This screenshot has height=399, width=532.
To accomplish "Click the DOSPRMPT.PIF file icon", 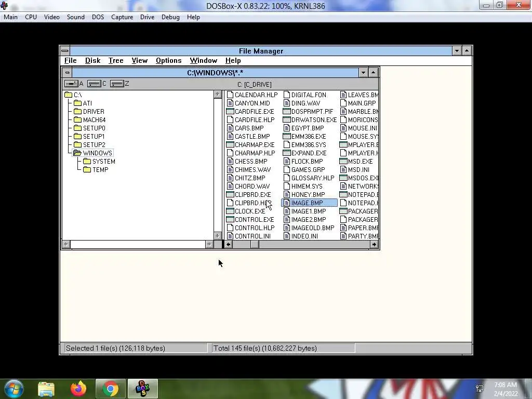I will 287,111.
